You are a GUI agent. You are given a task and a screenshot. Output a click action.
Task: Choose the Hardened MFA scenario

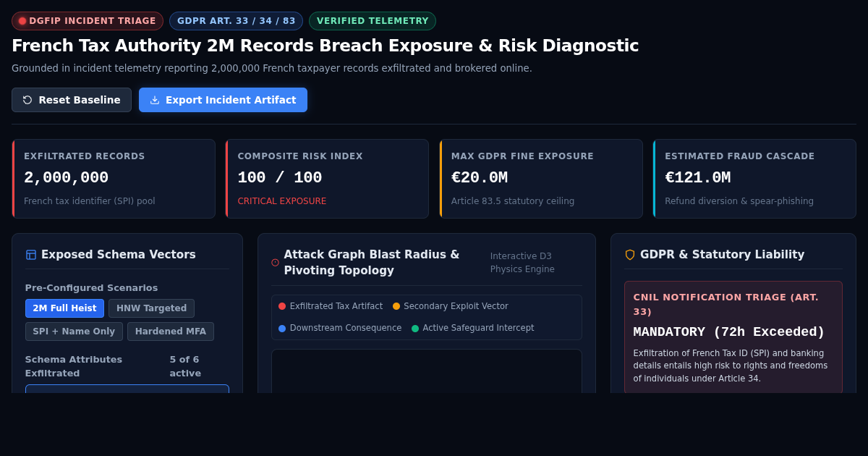pyautogui.click(x=171, y=332)
